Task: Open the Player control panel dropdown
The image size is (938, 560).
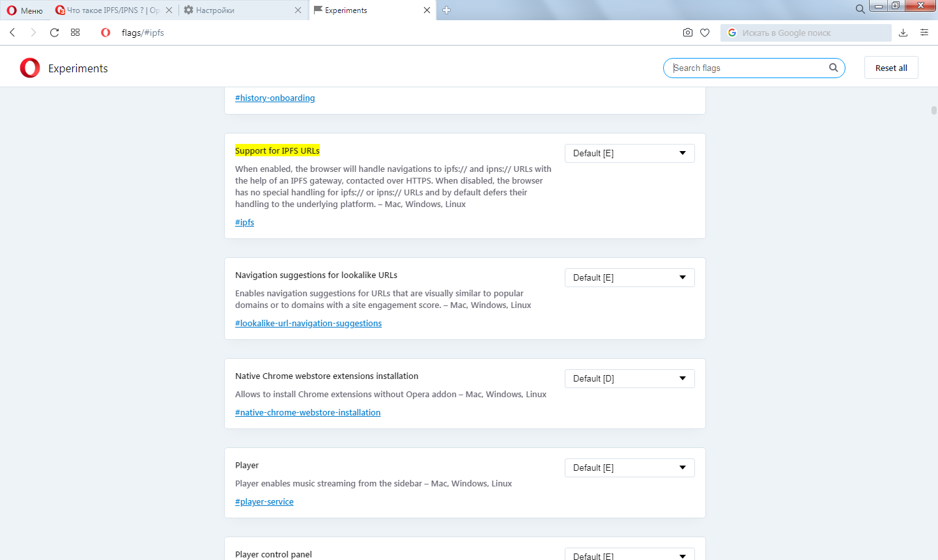Action: (630, 554)
